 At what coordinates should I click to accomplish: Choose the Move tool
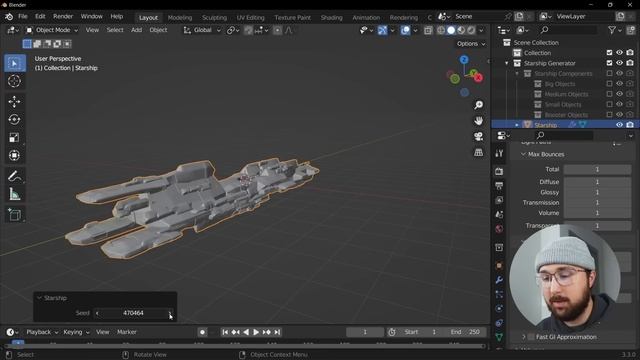(x=14, y=101)
